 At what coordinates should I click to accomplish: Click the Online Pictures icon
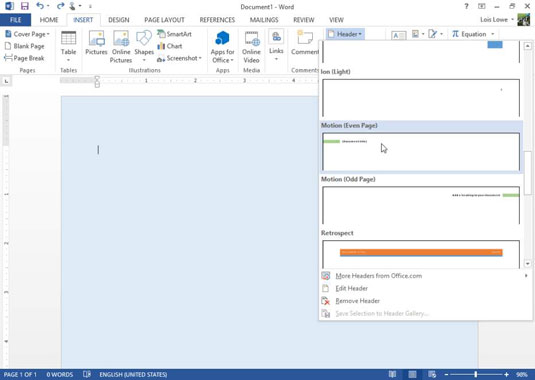(121, 38)
